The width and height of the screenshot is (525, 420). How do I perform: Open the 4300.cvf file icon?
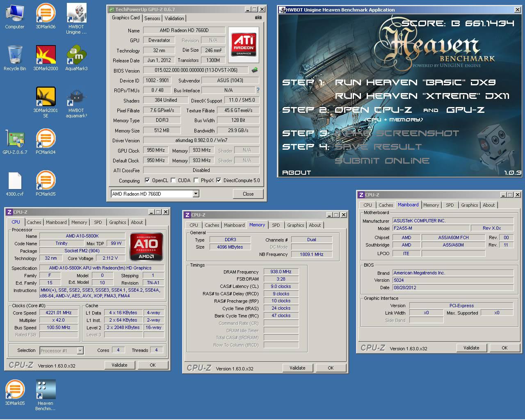(x=15, y=184)
